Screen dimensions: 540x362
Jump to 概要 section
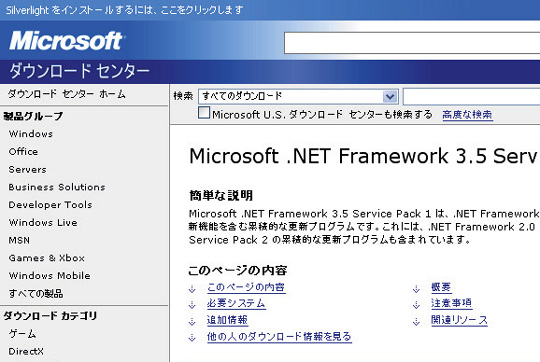click(x=441, y=287)
